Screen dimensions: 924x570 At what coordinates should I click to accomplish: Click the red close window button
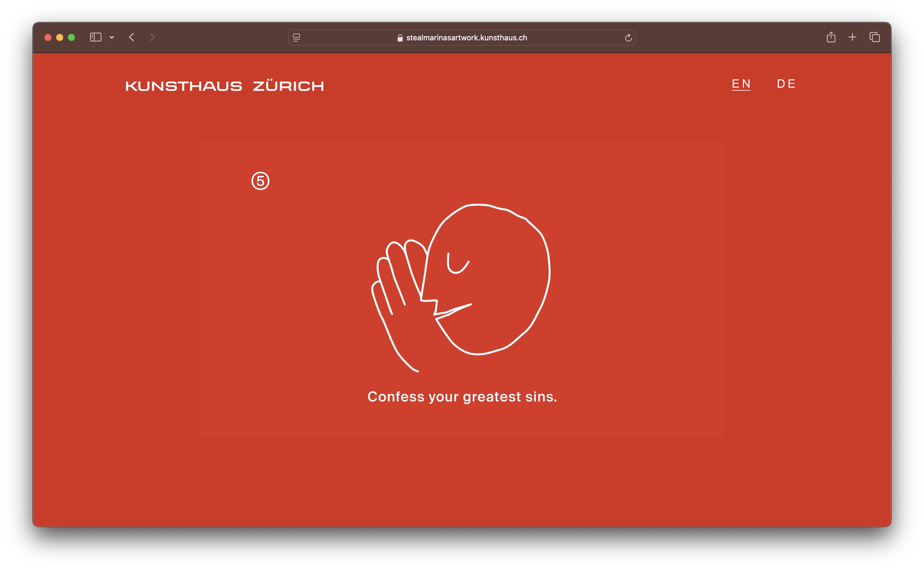point(48,37)
